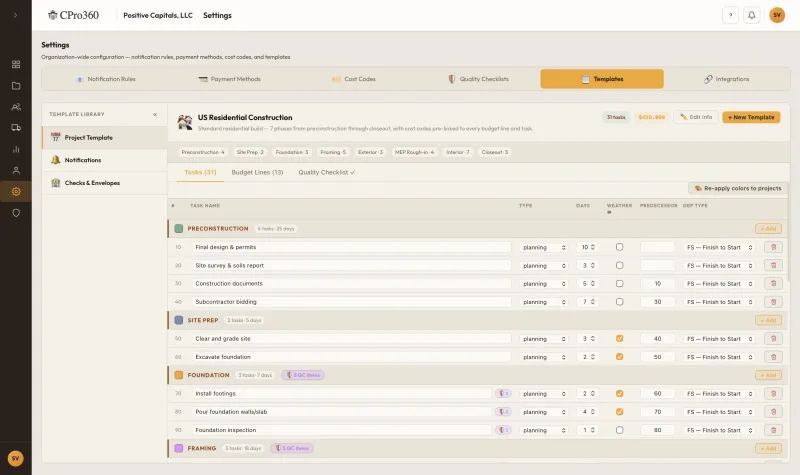Viewport: 800px width, 475px height.
Task: Open QC badge on Install footings row
Action: (x=503, y=393)
